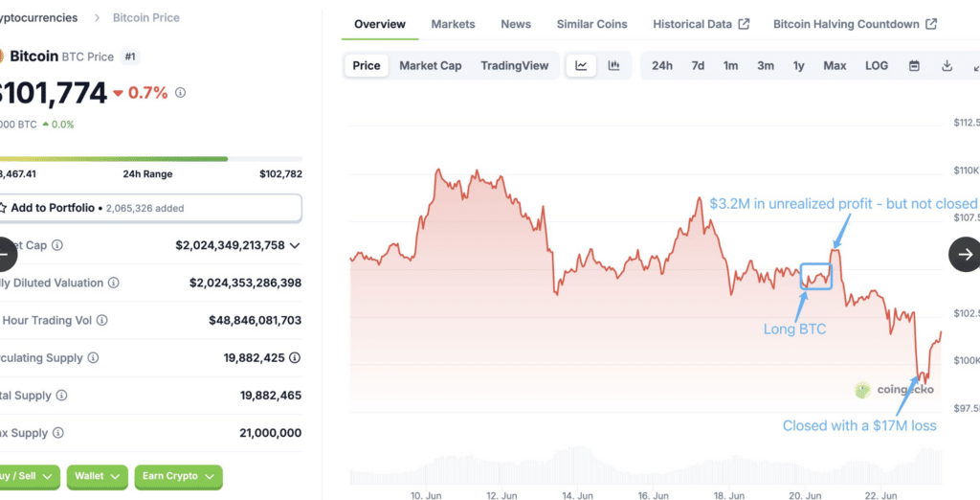Select the Price chart toggle

(367, 66)
